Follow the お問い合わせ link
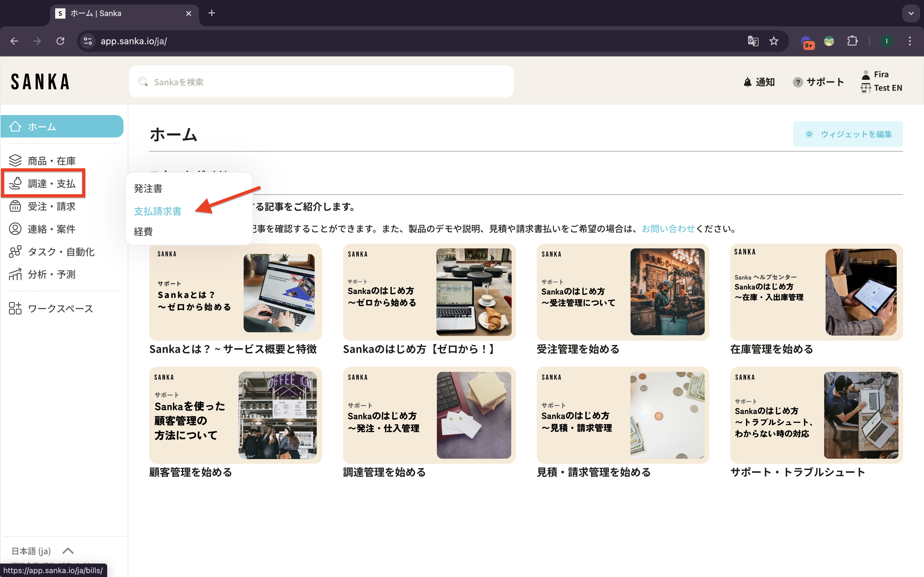The height and width of the screenshot is (577, 924). pos(668,229)
